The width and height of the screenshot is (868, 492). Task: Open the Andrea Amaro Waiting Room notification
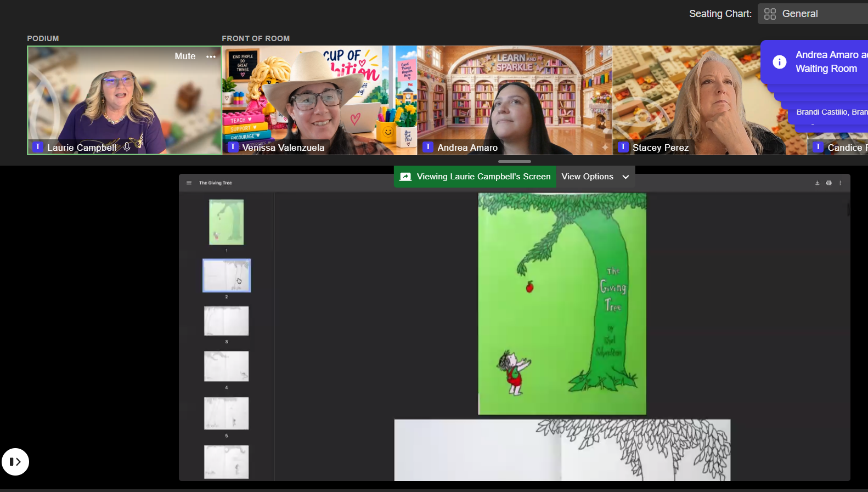814,62
